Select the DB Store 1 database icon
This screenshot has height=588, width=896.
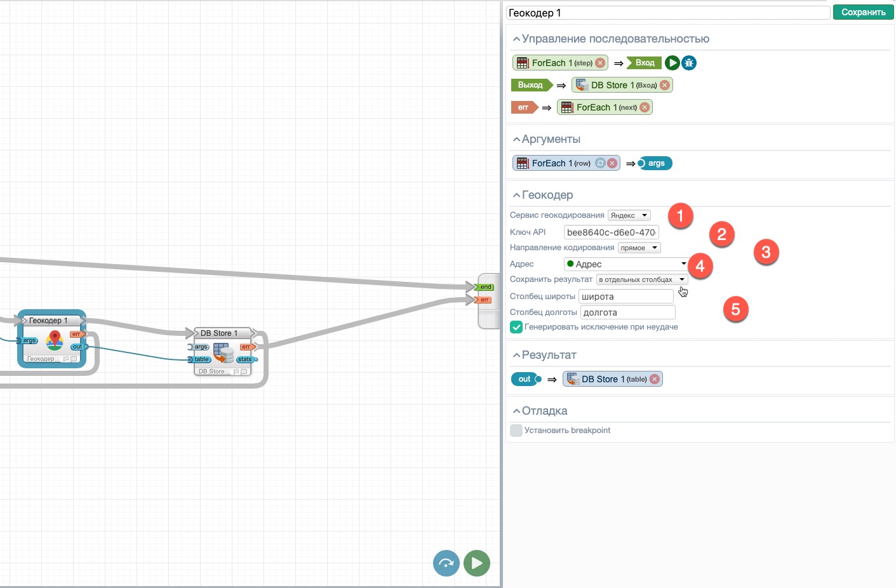pos(223,352)
